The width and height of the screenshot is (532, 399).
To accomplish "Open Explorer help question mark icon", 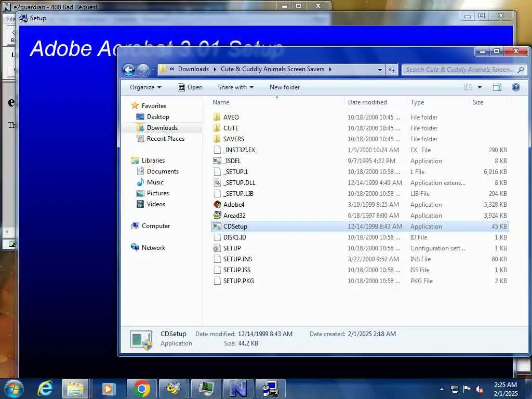I will coord(516,87).
